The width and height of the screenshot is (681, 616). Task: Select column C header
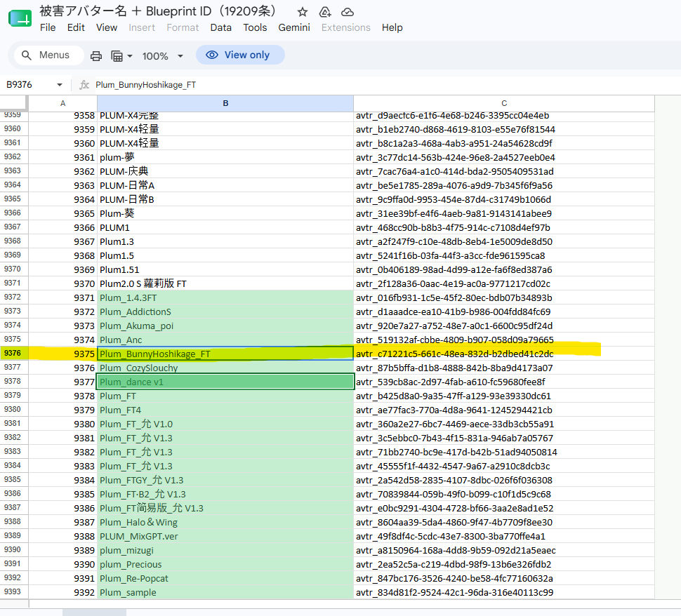pyautogui.click(x=504, y=103)
